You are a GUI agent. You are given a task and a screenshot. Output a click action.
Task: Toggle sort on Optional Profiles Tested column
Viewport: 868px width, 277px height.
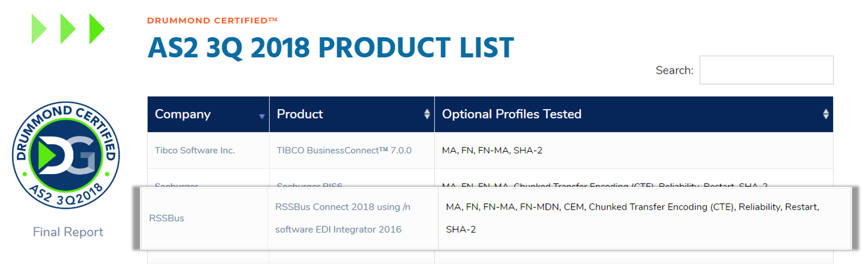point(825,114)
